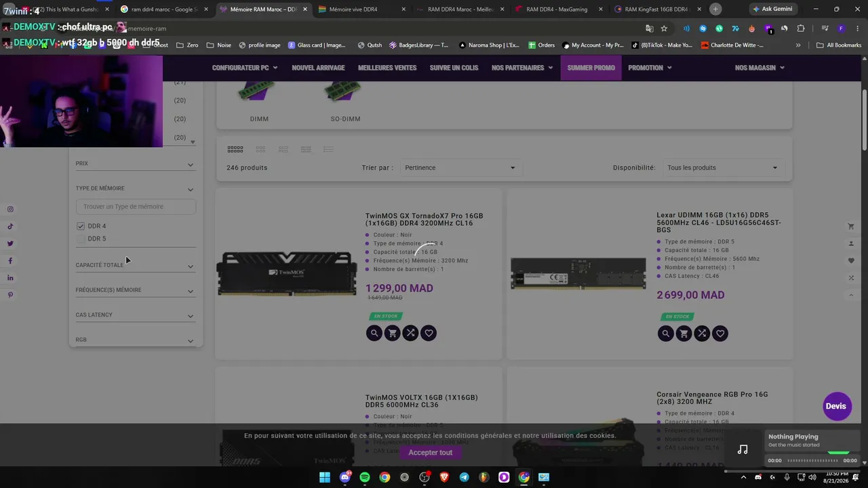Image resolution: width=868 pixels, height=488 pixels.
Task: Click the Accepter tout cookies button
Action: [x=431, y=453]
